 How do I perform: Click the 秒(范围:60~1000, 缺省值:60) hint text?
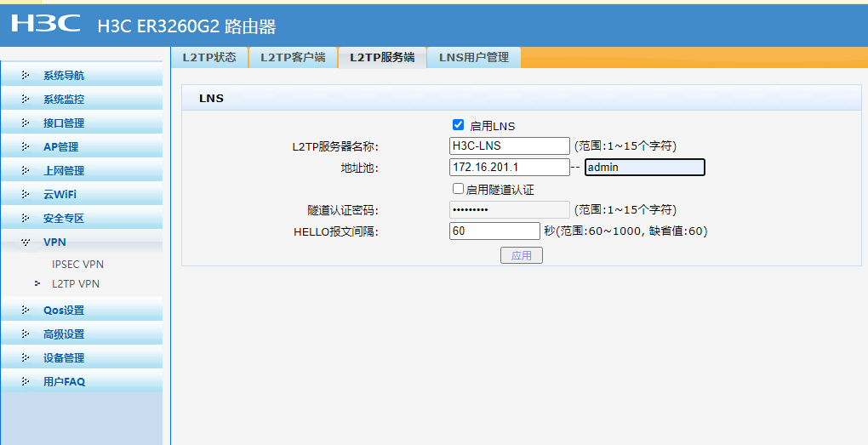(625, 231)
